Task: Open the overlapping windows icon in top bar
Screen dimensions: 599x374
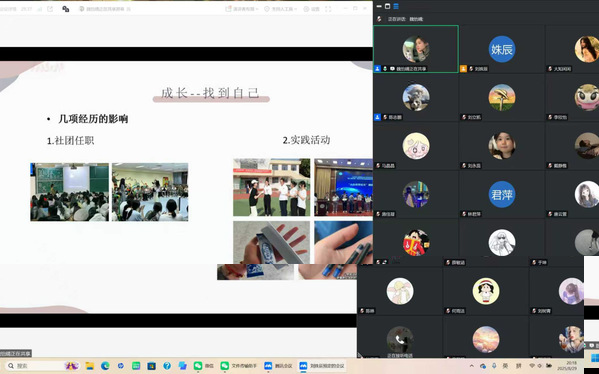Action: (x=66, y=9)
